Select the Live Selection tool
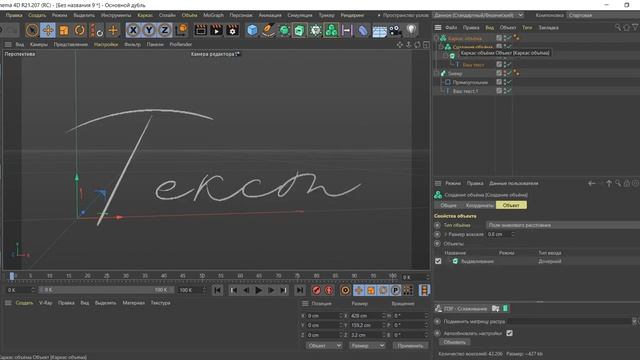Screen dimensions: 640x360 coord(32,30)
